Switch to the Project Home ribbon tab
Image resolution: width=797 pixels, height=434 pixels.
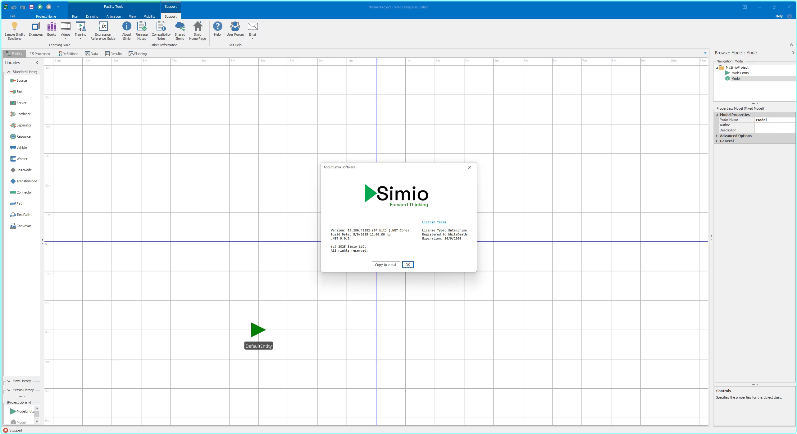45,16
